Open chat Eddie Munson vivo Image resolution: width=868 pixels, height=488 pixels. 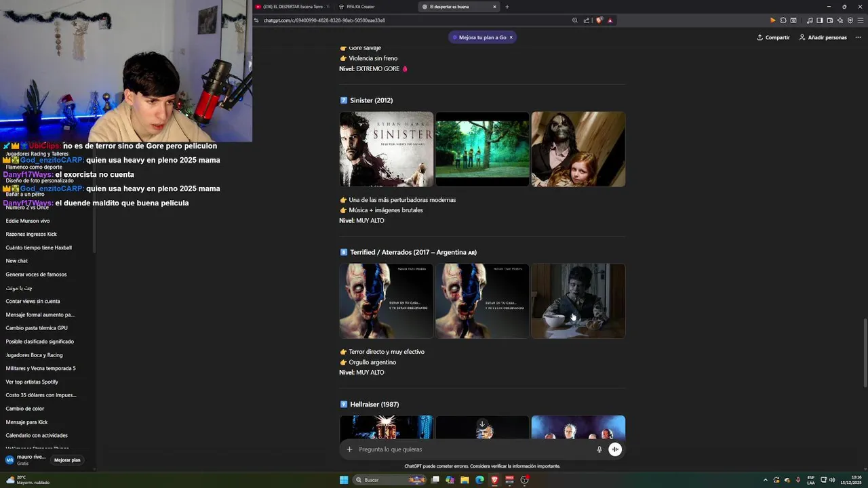click(x=28, y=221)
